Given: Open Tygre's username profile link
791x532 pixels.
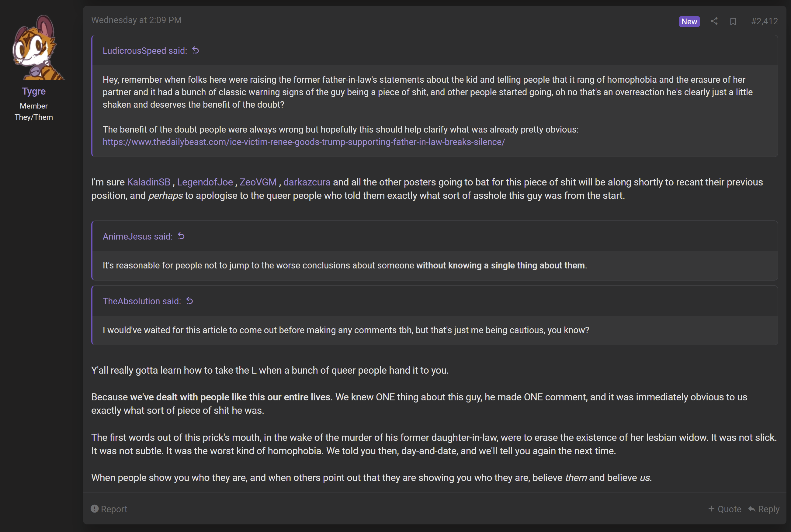Looking at the screenshot, I should (33, 91).
